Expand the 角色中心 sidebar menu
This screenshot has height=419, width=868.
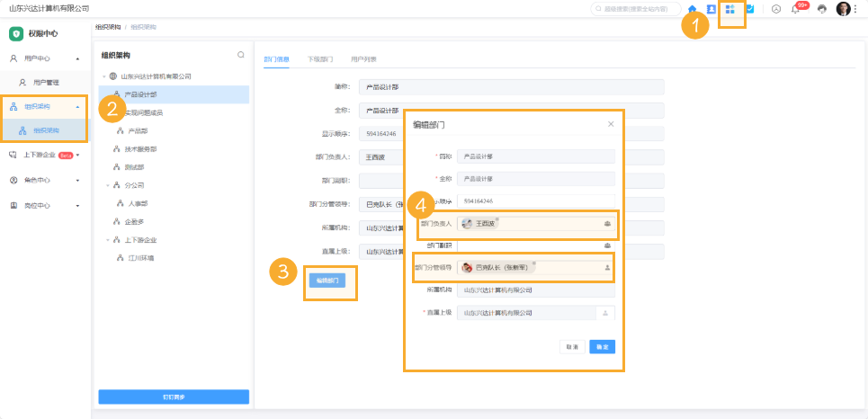[x=77, y=180]
